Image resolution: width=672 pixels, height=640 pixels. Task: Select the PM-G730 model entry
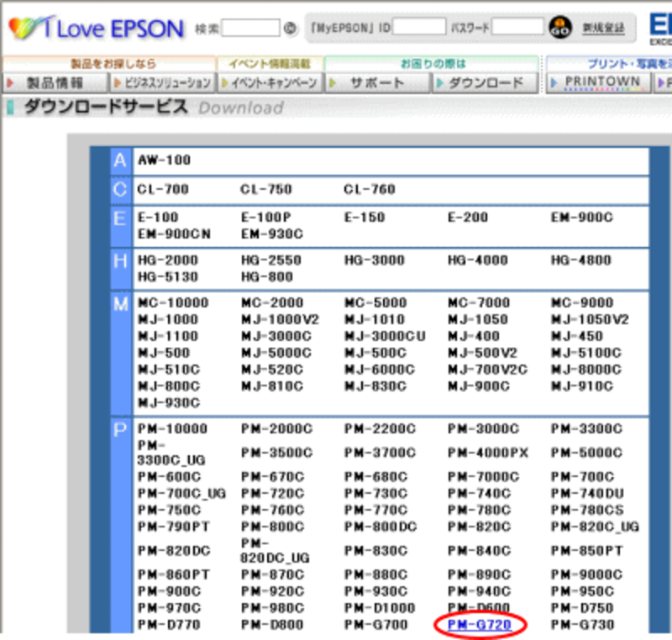pyautogui.click(x=582, y=625)
